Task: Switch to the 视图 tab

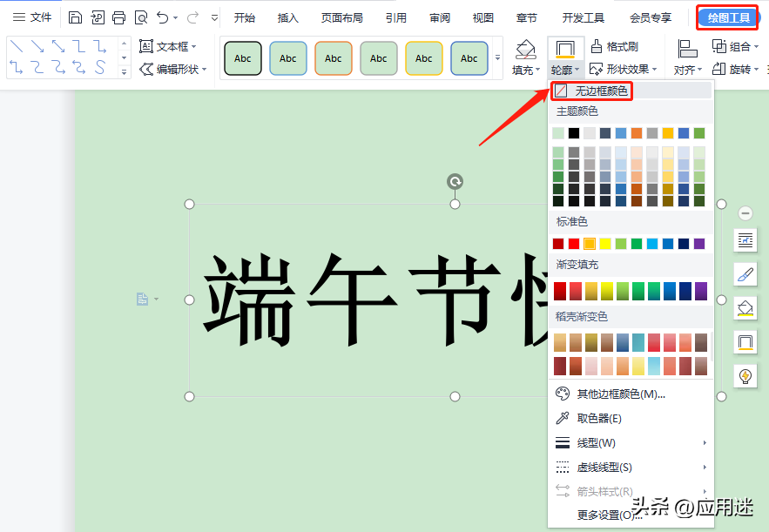Action: [x=483, y=18]
